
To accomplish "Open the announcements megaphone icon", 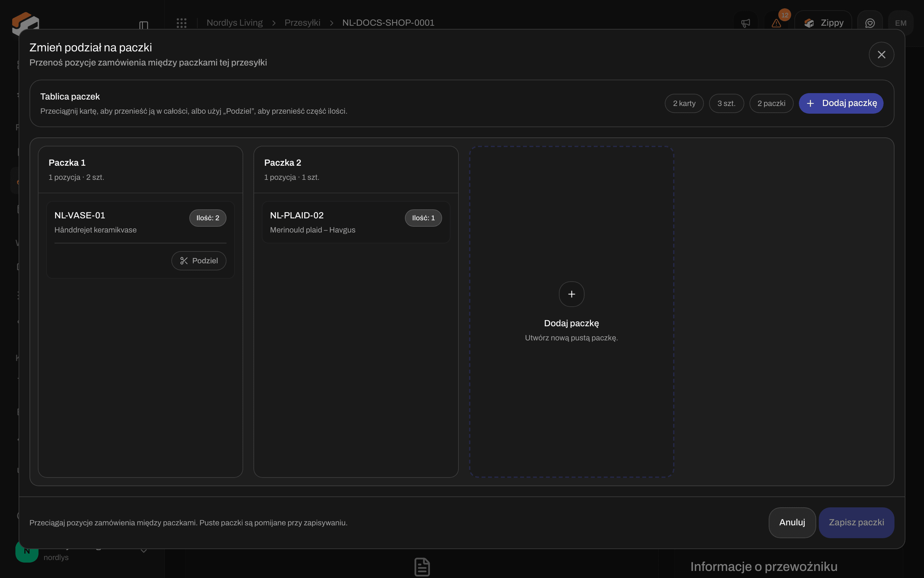I will pyautogui.click(x=745, y=23).
